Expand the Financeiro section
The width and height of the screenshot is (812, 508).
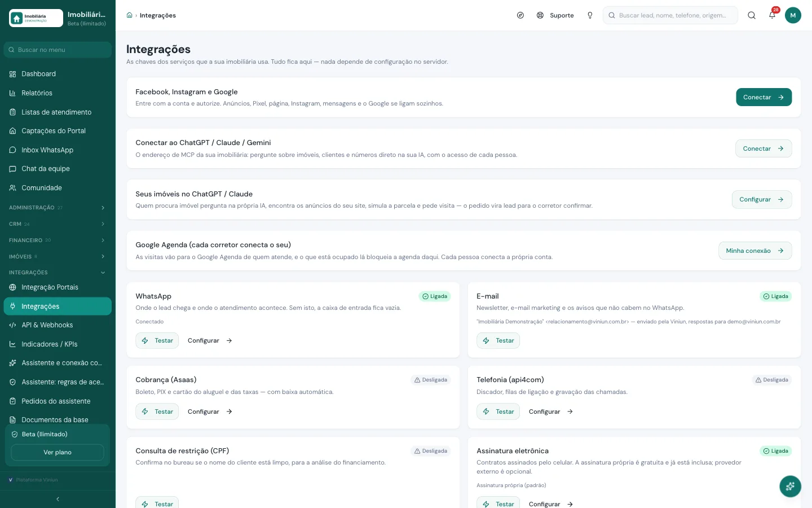point(58,240)
